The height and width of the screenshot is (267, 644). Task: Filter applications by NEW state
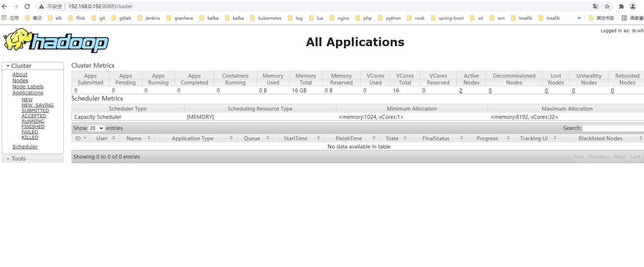(x=27, y=100)
